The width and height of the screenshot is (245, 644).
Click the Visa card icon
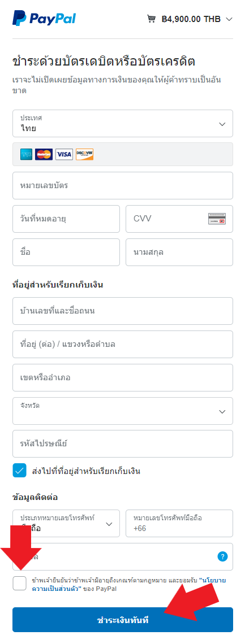pyautogui.click(x=64, y=154)
